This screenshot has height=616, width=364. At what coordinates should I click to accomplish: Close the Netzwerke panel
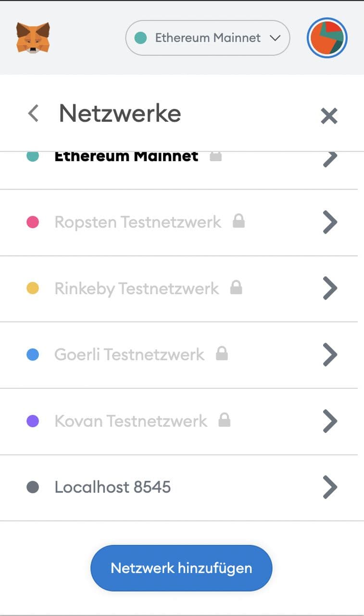click(x=329, y=115)
